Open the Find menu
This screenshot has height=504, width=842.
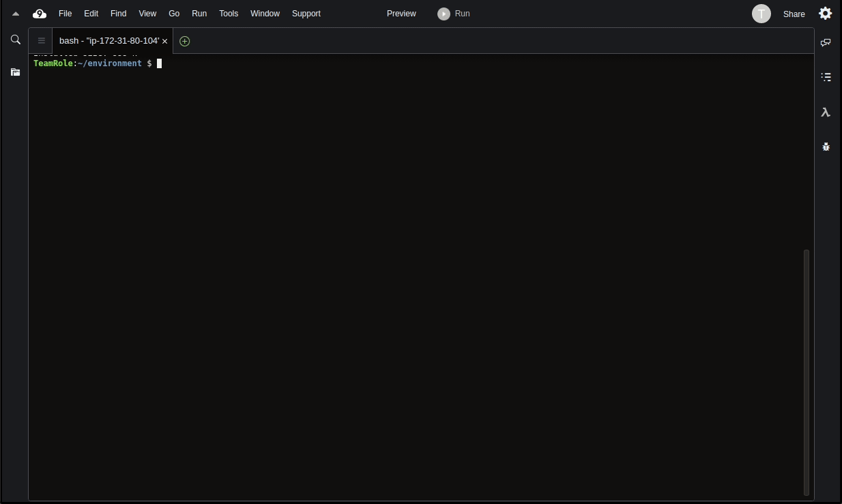tap(119, 14)
